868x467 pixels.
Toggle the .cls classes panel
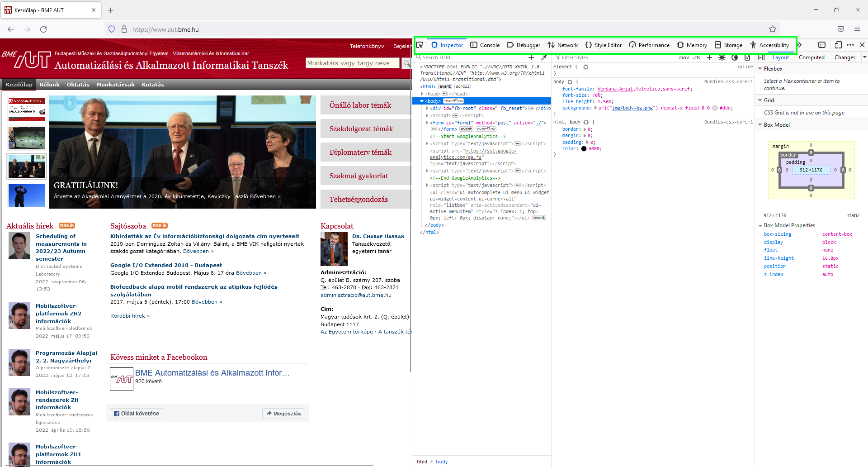[x=697, y=57]
